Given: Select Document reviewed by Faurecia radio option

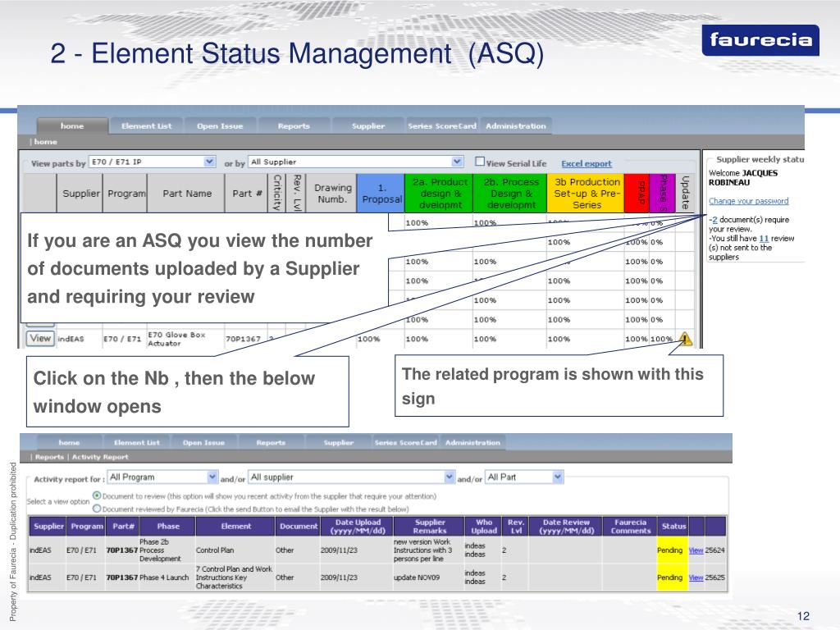Looking at the screenshot, I should pos(97,509).
